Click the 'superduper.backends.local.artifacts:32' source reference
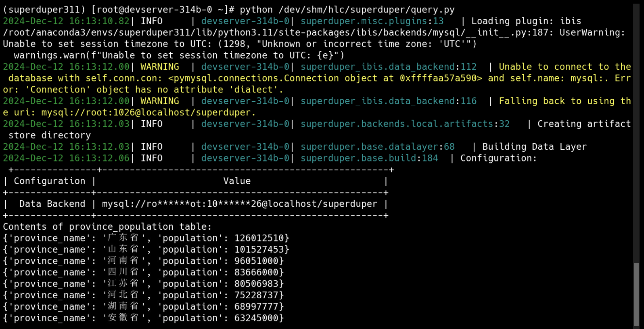 (405, 124)
